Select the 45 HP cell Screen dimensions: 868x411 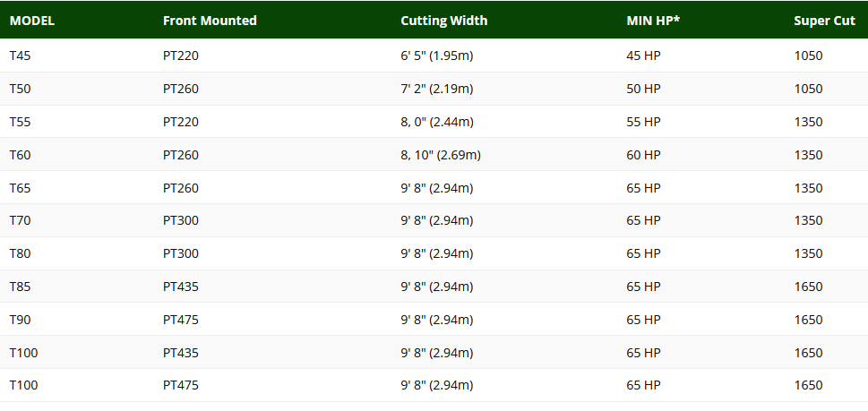[x=643, y=56]
